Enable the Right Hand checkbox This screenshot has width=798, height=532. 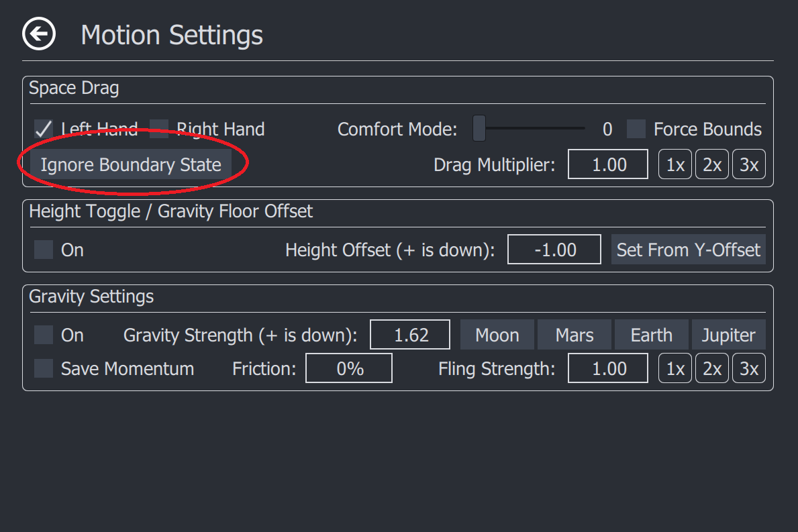[x=159, y=129]
